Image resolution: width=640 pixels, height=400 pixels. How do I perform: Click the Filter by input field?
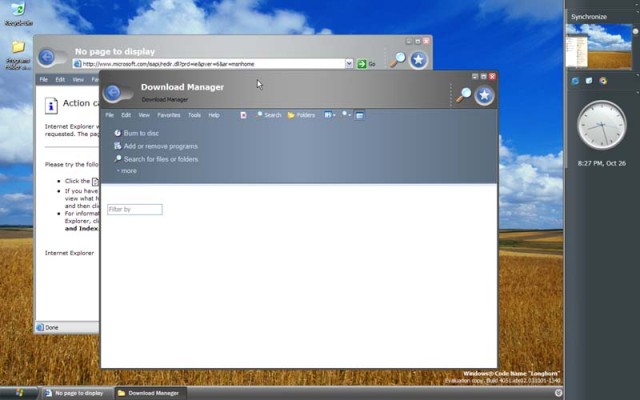click(x=135, y=209)
